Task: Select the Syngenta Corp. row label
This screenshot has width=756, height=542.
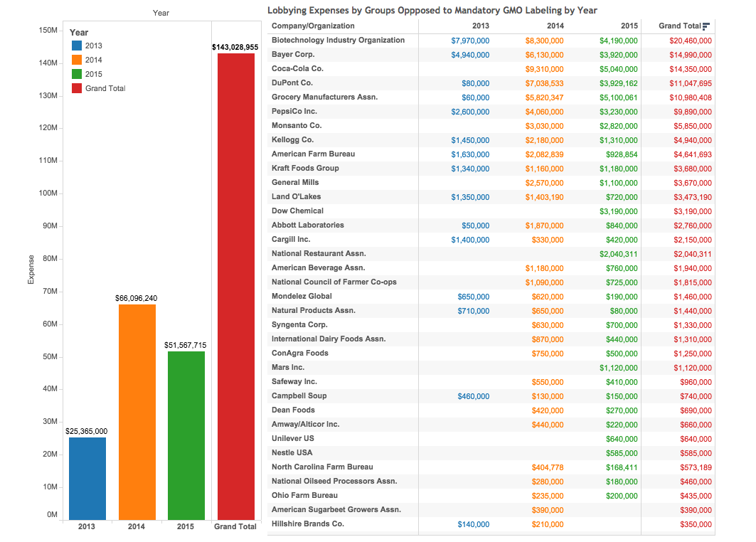Action: (299, 325)
